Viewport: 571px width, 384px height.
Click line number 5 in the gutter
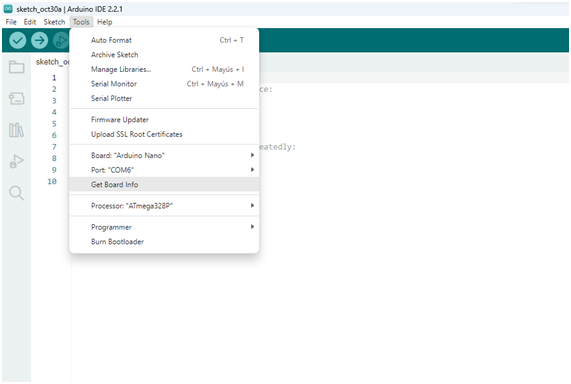(54, 124)
